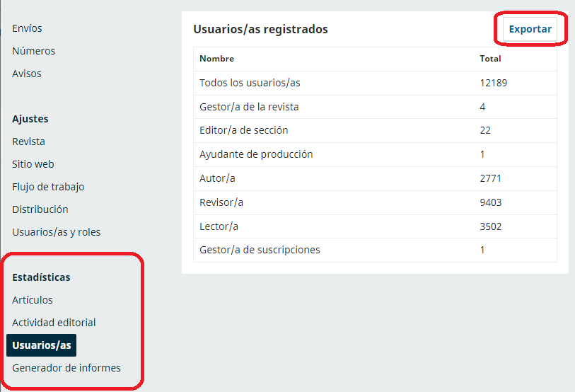Open Flujo de trabajo settings

[x=48, y=187]
